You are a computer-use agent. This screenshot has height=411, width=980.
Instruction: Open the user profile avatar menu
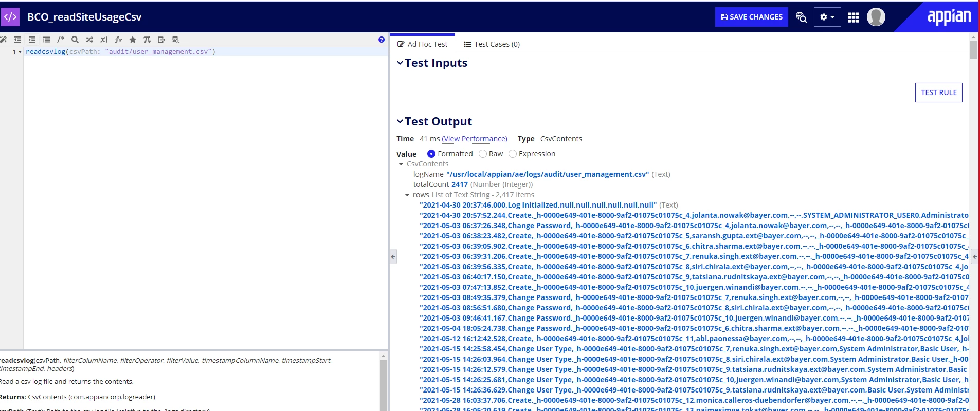[x=876, y=17]
